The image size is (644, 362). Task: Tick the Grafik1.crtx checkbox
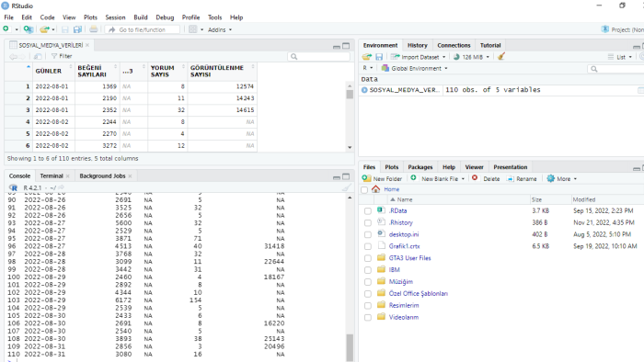coord(368,246)
